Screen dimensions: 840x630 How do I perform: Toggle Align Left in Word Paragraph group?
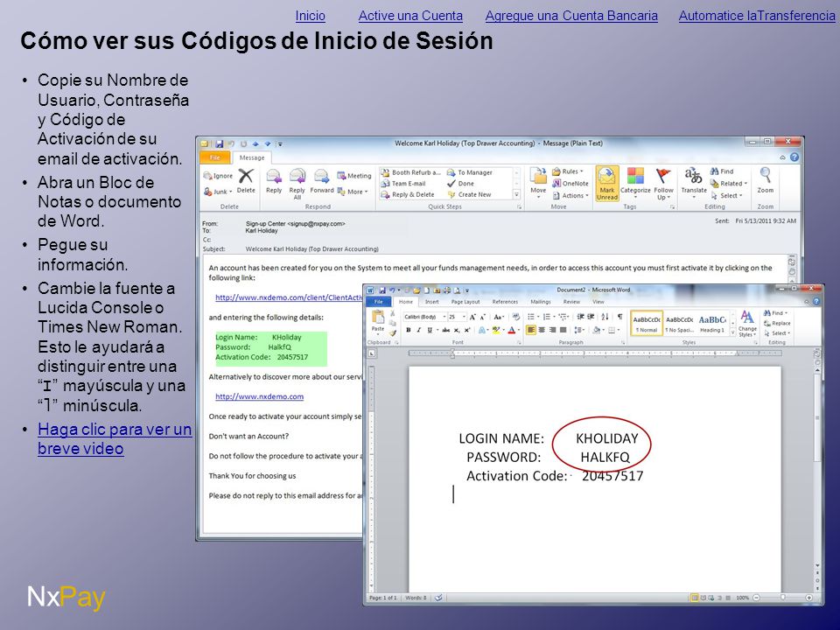(x=531, y=330)
